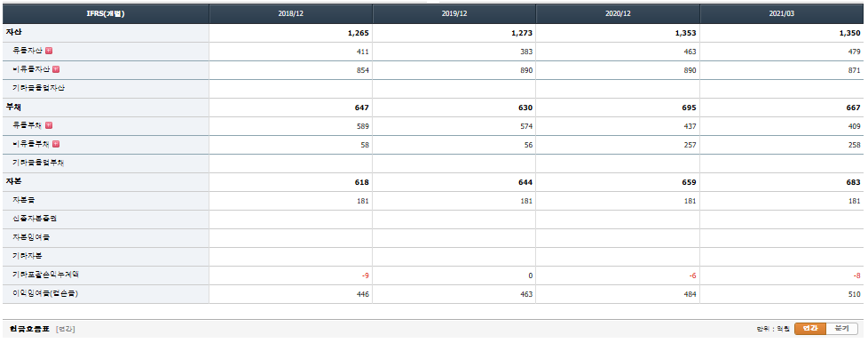
Task: Select the 부채 row label
Action: (x=14, y=107)
